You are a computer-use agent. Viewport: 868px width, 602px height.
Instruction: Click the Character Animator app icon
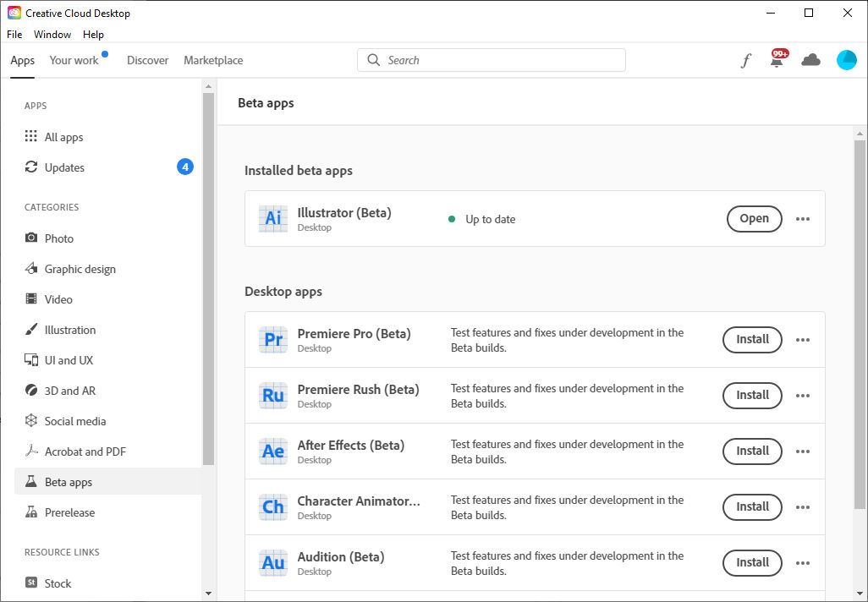point(273,507)
